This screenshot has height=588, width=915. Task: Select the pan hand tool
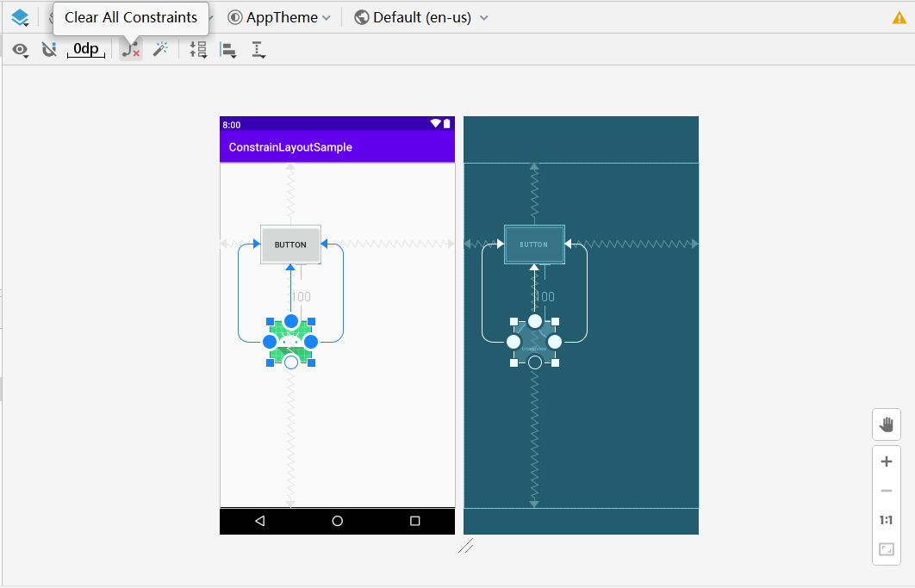887,424
